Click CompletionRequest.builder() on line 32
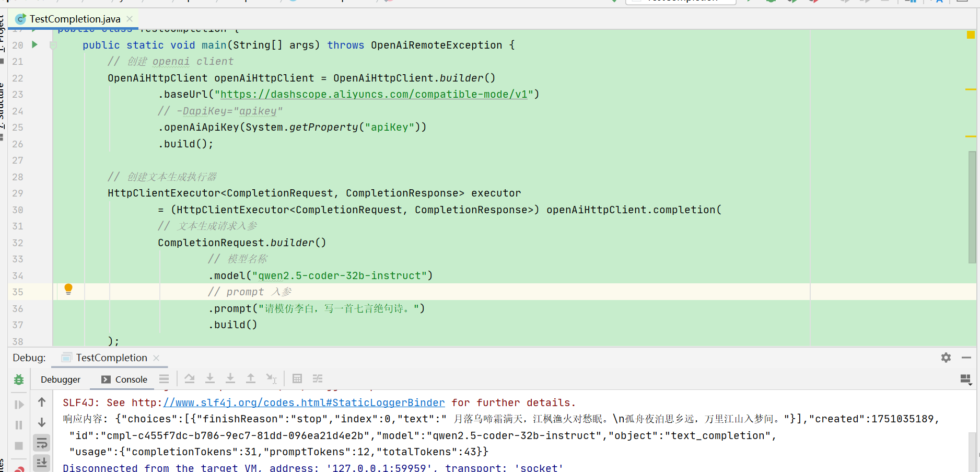This screenshot has height=472, width=980. (x=242, y=243)
